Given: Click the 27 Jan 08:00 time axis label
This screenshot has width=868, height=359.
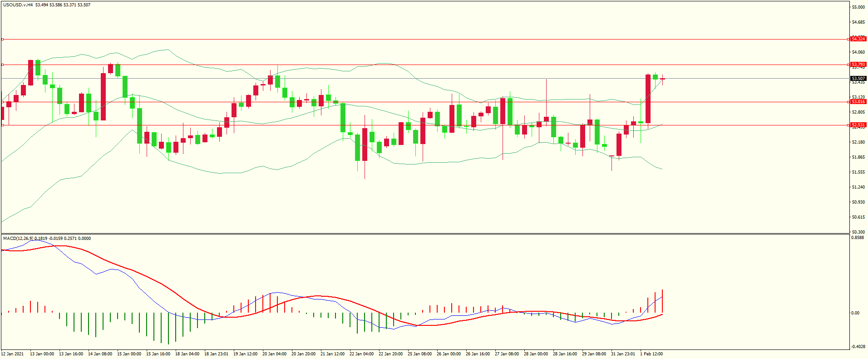Looking at the screenshot, I should coord(507,354).
